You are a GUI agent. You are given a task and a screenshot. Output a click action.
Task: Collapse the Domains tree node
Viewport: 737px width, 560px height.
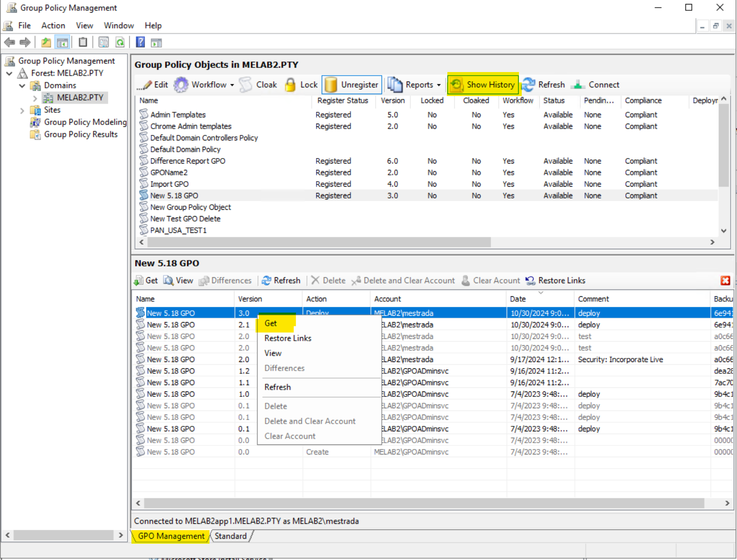pyautogui.click(x=22, y=86)
